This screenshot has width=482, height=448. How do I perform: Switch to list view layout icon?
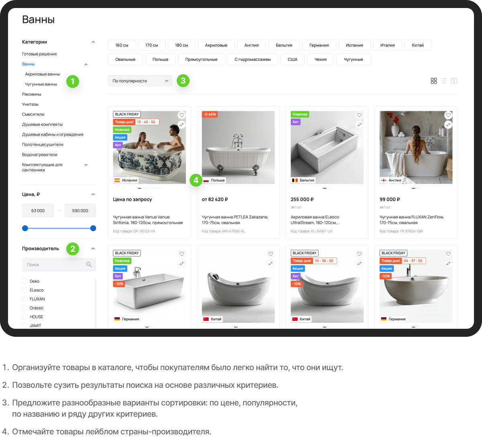coord(444,81)
